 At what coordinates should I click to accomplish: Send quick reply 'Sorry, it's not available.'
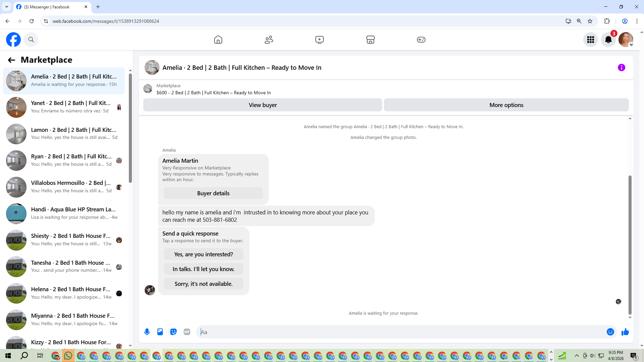pos(203,284)
